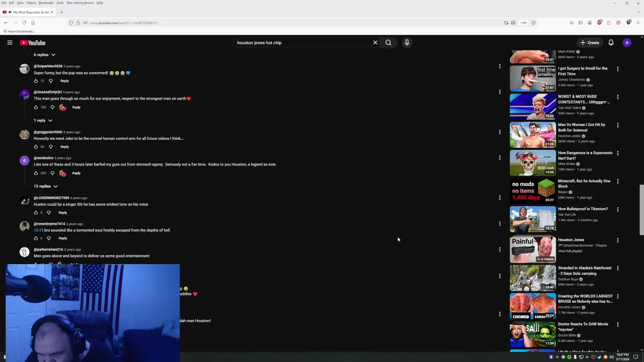Open the Help menu
Screen dimensions: 644x362
tap(100, 3)
